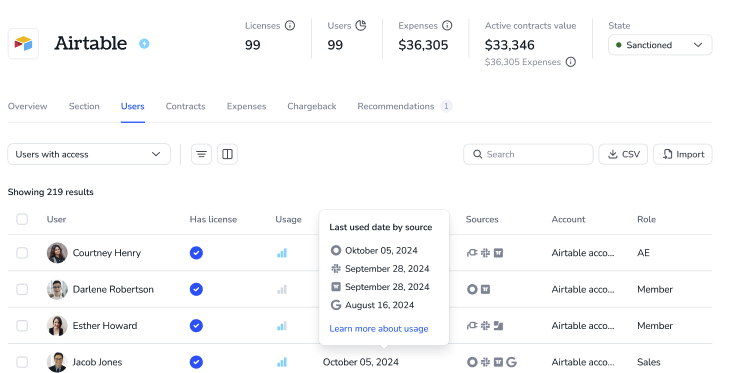Click Courtney Henry's usage bars icon
The height and width of the screenshot is (373, 750).
click(x=282, y=253)
